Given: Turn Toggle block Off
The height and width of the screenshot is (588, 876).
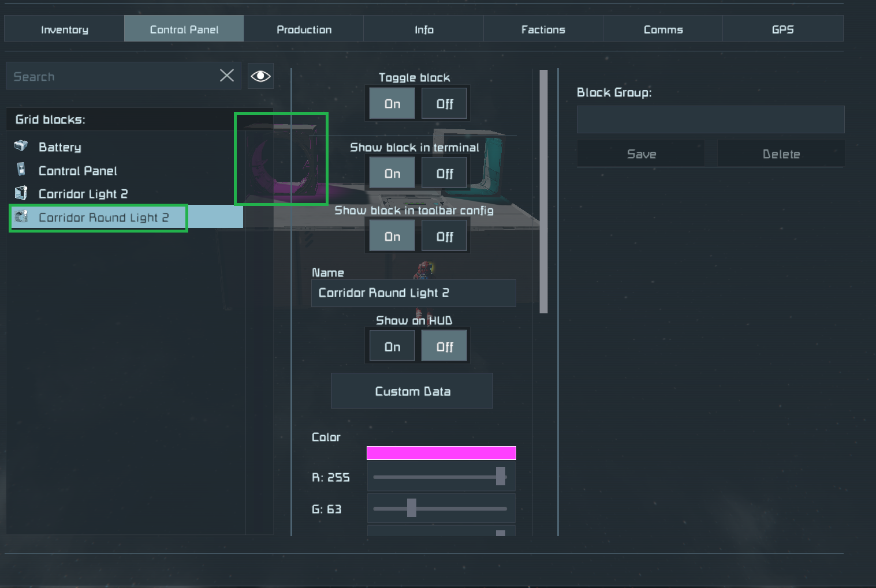Looking at the screenshot, I should pos(444,104).
